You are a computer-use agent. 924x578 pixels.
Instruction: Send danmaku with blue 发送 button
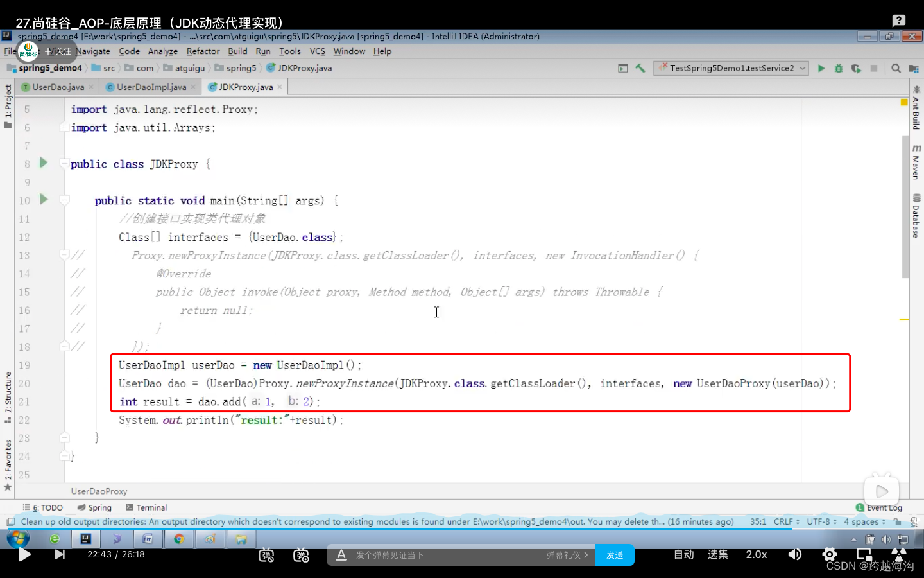pos(615,555)
